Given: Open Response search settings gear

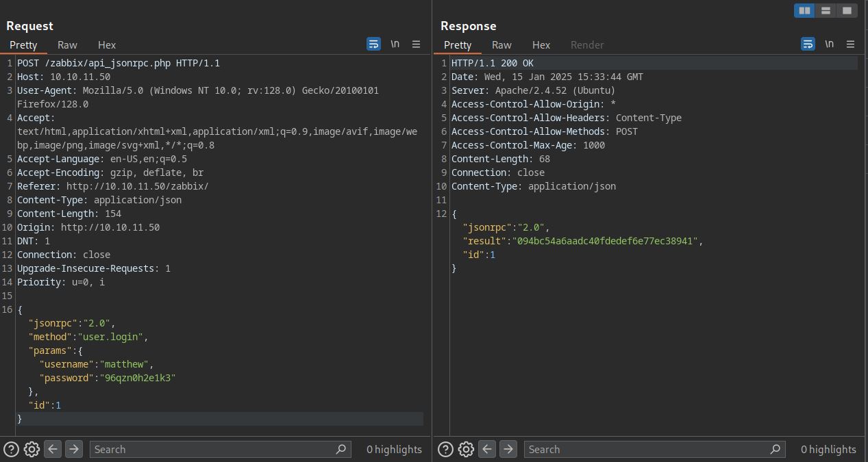Looking at the screenshot, I should 466,449.
